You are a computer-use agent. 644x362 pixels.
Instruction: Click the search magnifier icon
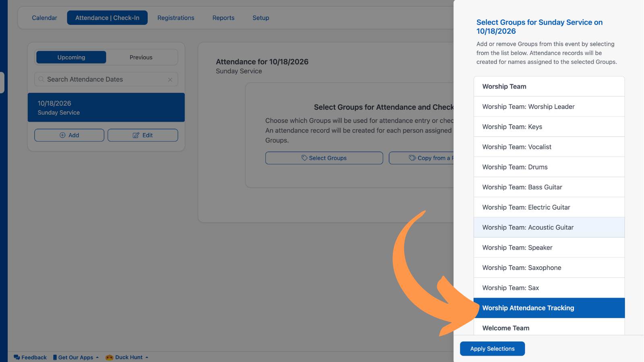(41, 79)
